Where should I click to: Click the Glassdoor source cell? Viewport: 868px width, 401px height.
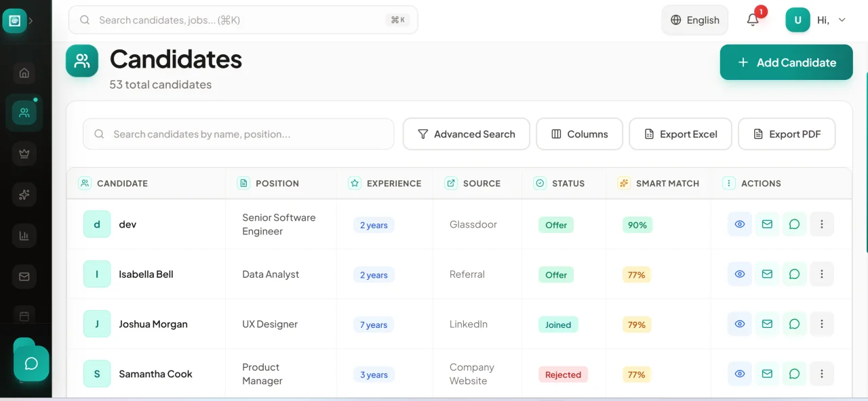[x=473, y=224]
